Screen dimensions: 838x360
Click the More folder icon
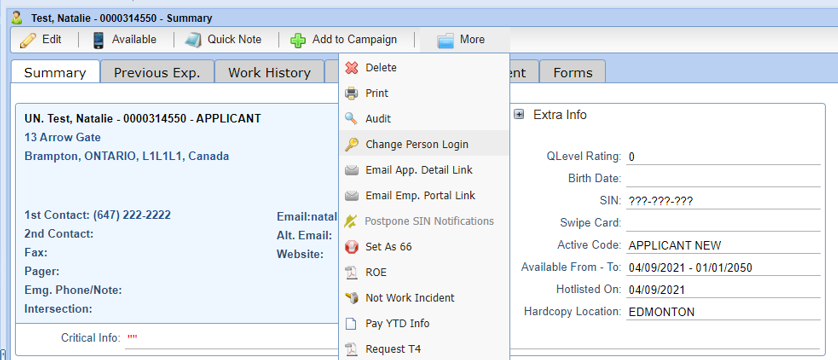point(445,41)
